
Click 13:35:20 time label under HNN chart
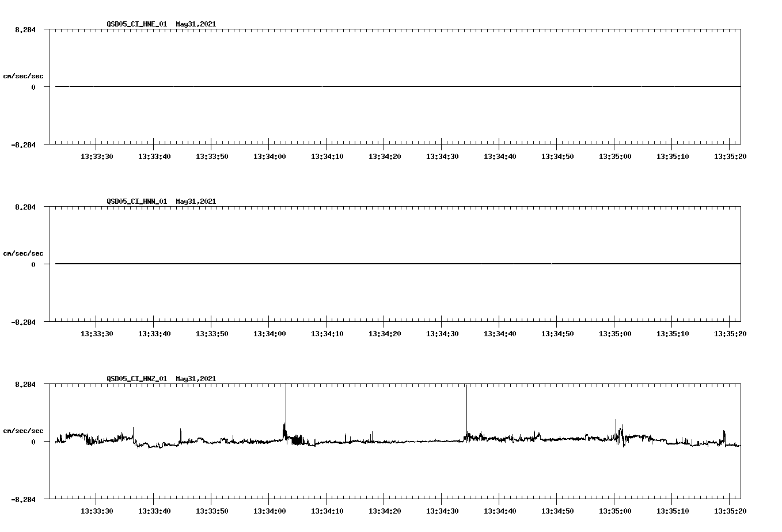coord(730,334)
